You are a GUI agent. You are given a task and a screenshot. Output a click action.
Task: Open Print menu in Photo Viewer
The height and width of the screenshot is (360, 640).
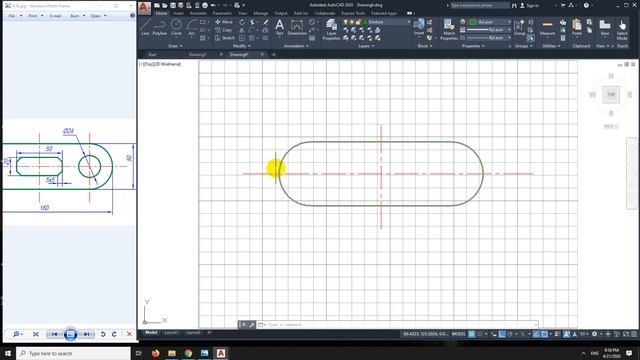coord(33,16)
